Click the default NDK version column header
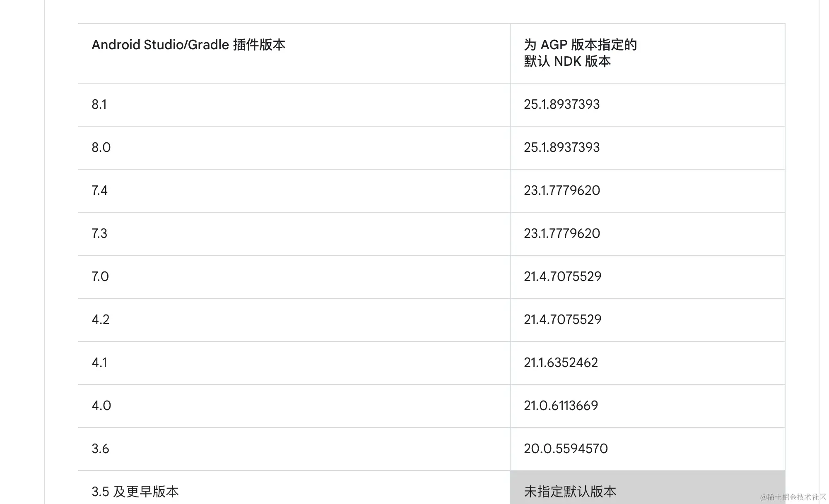This screenshot has height=504, width=829. click(x=580, y=53)
